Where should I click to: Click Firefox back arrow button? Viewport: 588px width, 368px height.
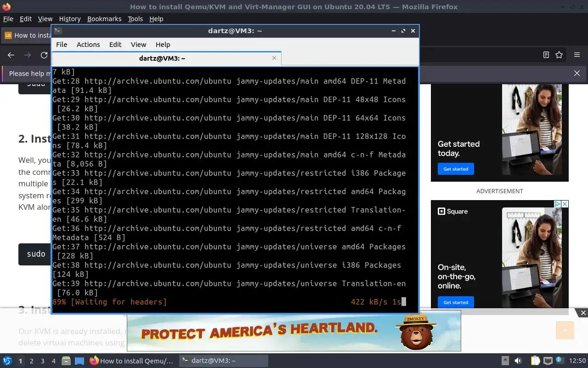[11, 55]
